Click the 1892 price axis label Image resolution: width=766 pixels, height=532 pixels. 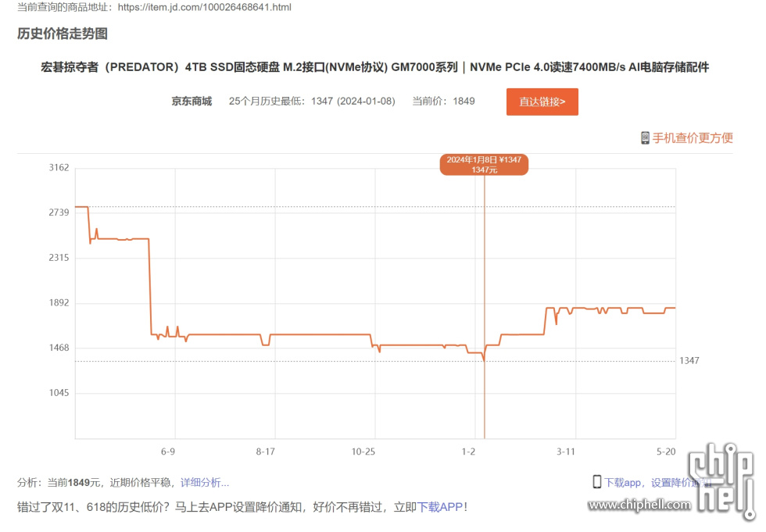[59, 302]
